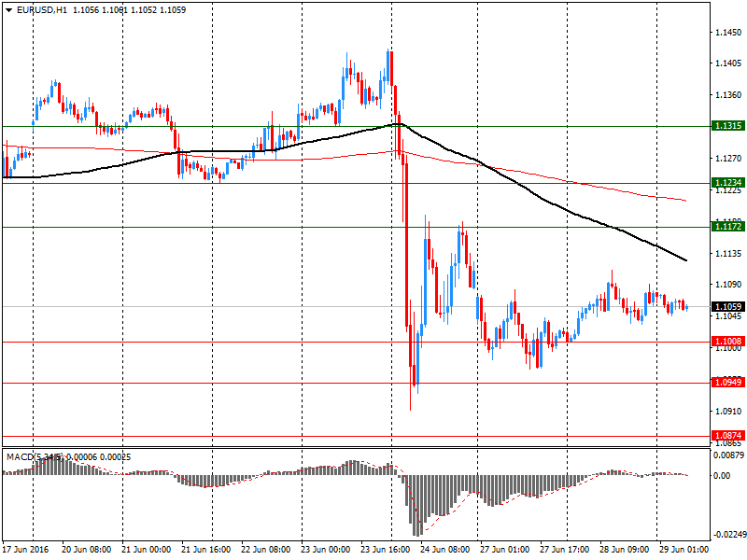The image size is (747, 560).
Task: Click the 1.0910 price scale value
Action: [728, 411]
